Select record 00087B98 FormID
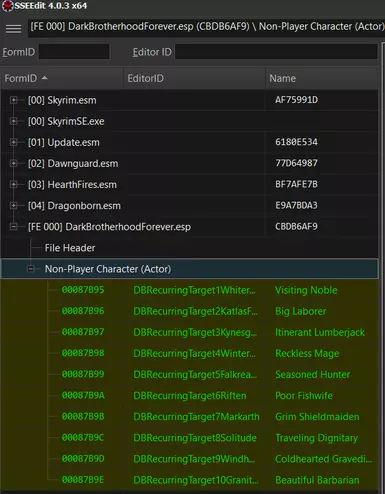 click(x=83, y=353)
